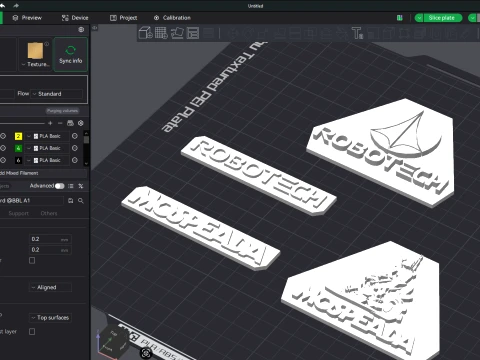
Task: Select the rectangular ROBOTECH nameplate model
Action: [259, 175]
